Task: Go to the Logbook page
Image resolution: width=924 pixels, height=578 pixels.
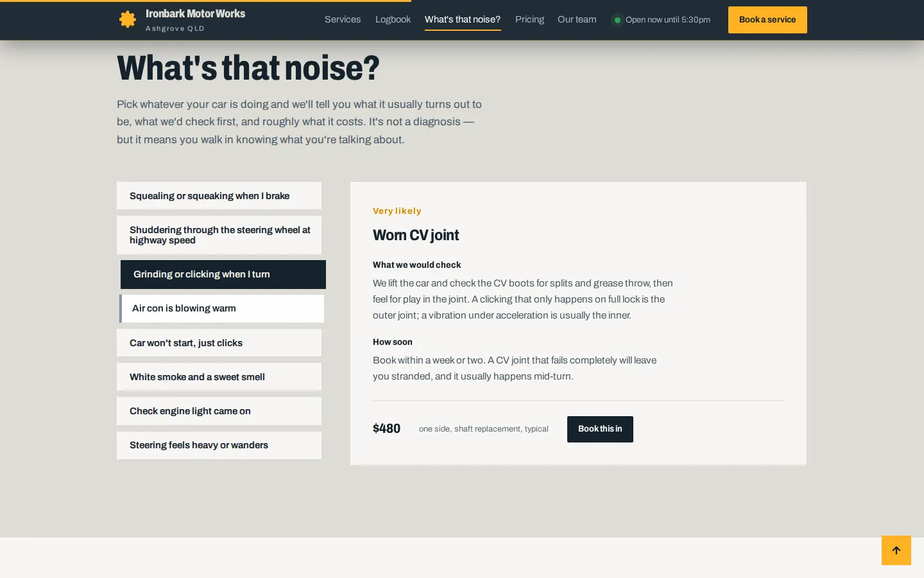Action: click(x=393, y=19)
